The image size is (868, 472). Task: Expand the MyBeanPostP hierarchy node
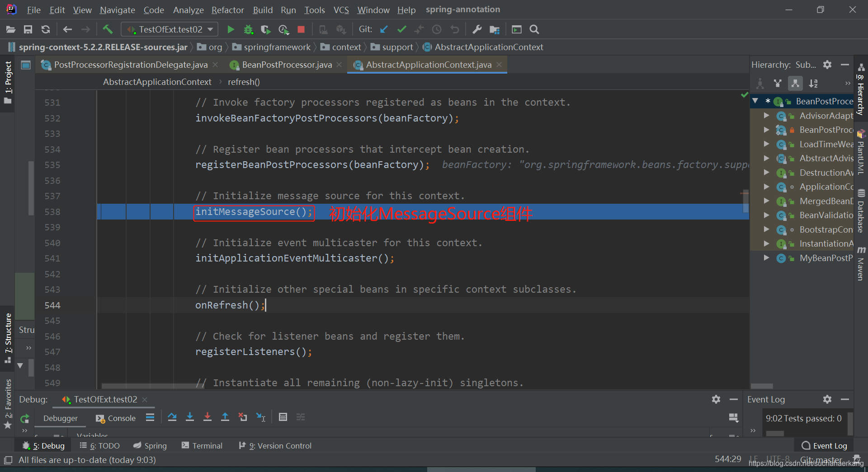click(766, 258)
